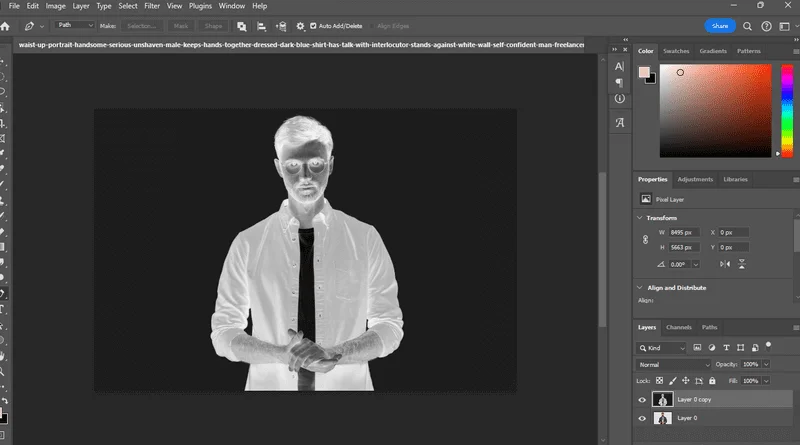Click the Share button
This screenshot has width=800, height=445.
click(720, 26)
